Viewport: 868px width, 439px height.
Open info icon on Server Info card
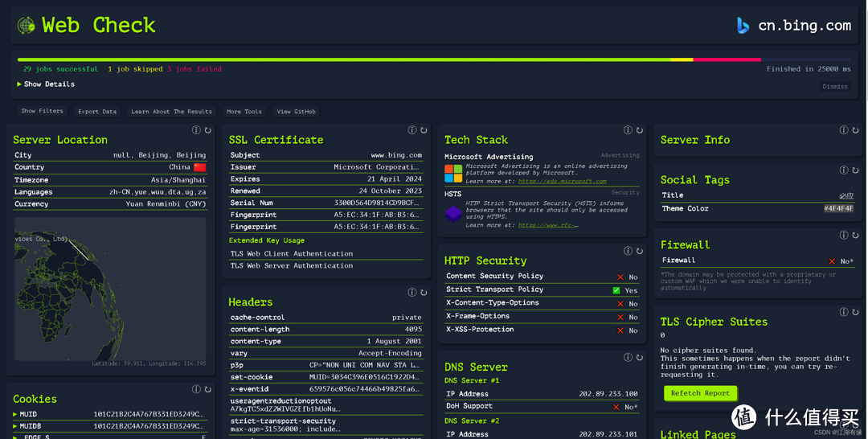click(844, 130)
